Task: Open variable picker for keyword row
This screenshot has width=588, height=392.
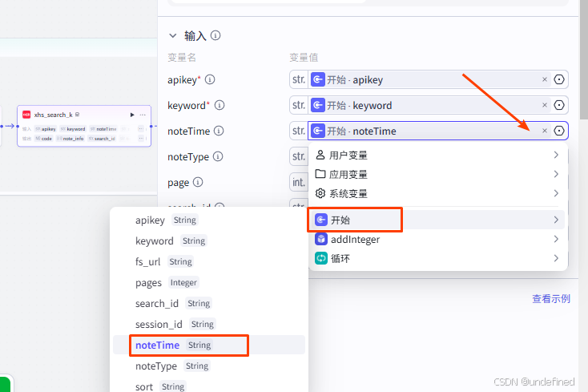Action: click(559, 105)
